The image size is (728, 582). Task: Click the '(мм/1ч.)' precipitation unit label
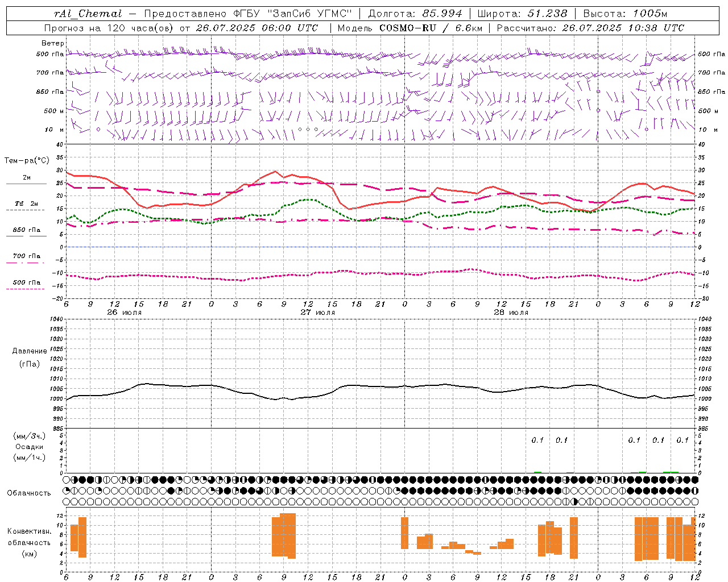click(x=30, y=458)
